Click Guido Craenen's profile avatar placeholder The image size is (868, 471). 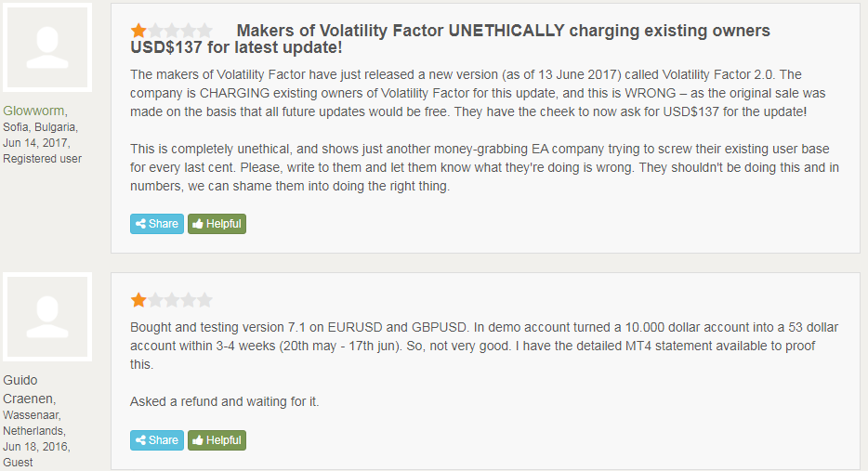coord(48,315)
